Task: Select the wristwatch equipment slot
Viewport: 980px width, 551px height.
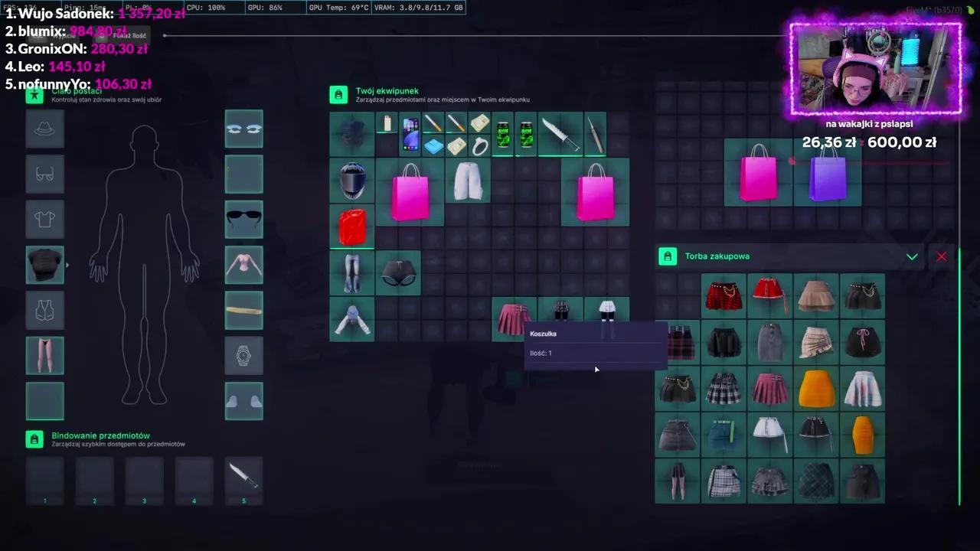Action: pos(243,356)
